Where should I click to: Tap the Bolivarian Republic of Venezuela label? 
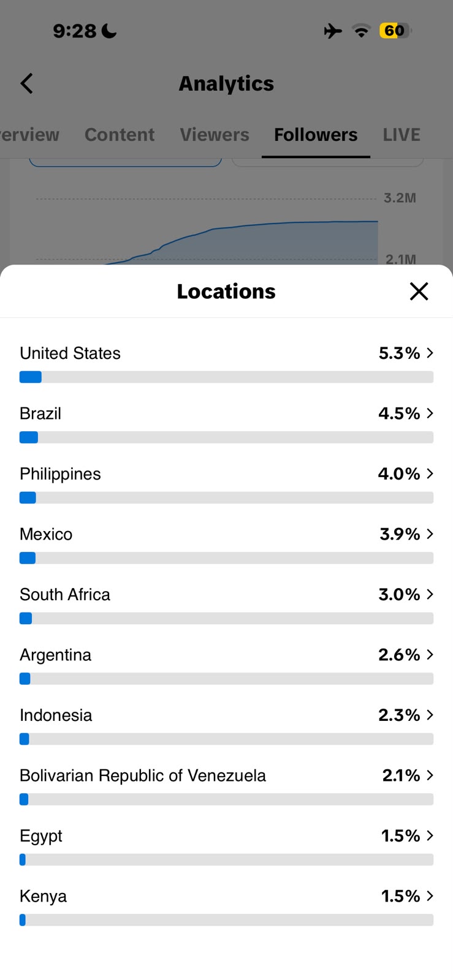pos(143,775)
